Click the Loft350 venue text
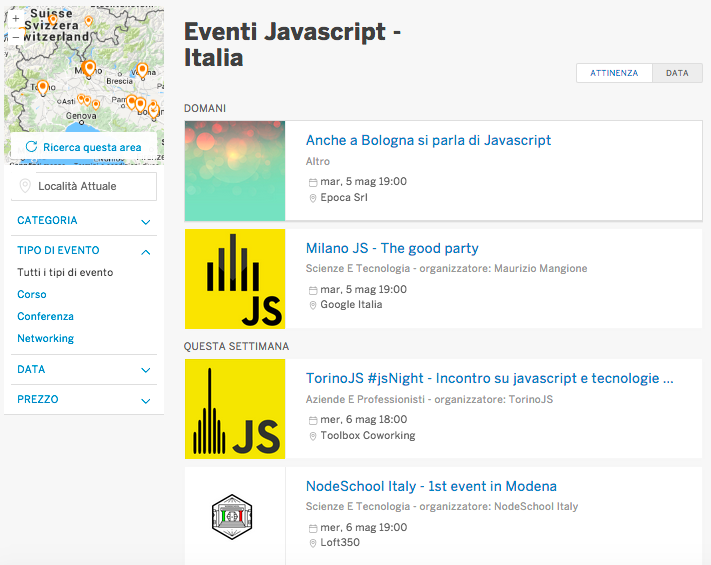 tap(340, 542)
